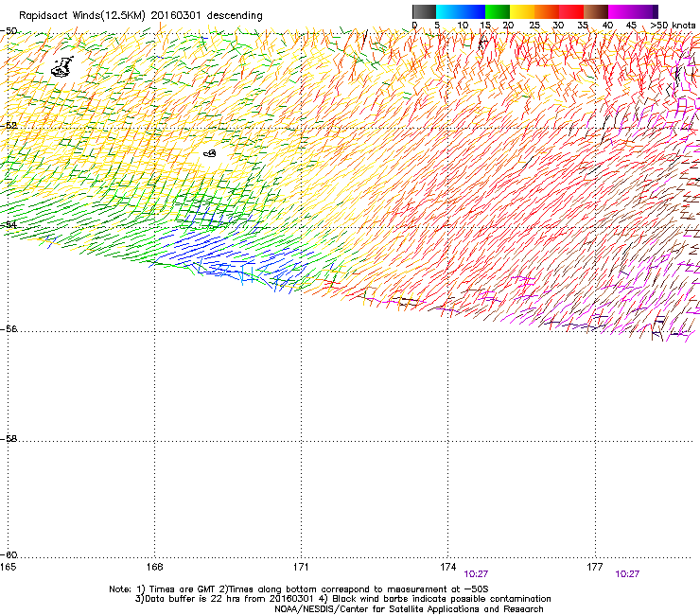Image resolution: width=700 pixels, height=615 pixels.
Task: Click the small island outline near 52.5S
Action: pos(210,153)
